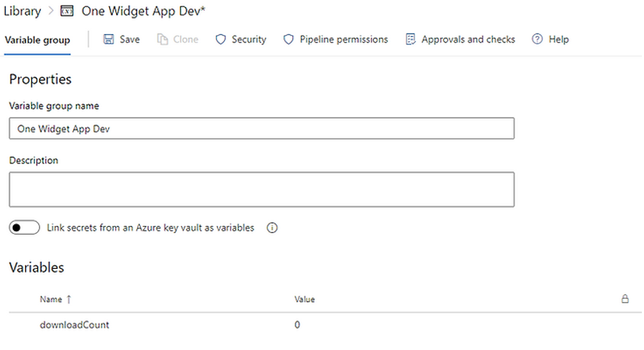Click the lock icon column header
Screen dimensions: 644x350
(x=625, y=298)
